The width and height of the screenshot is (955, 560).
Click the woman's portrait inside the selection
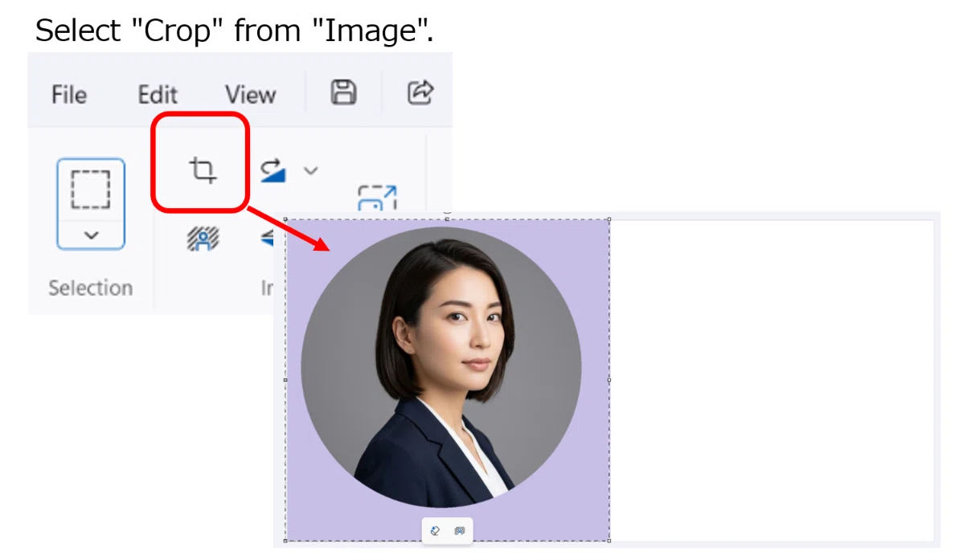441,368
